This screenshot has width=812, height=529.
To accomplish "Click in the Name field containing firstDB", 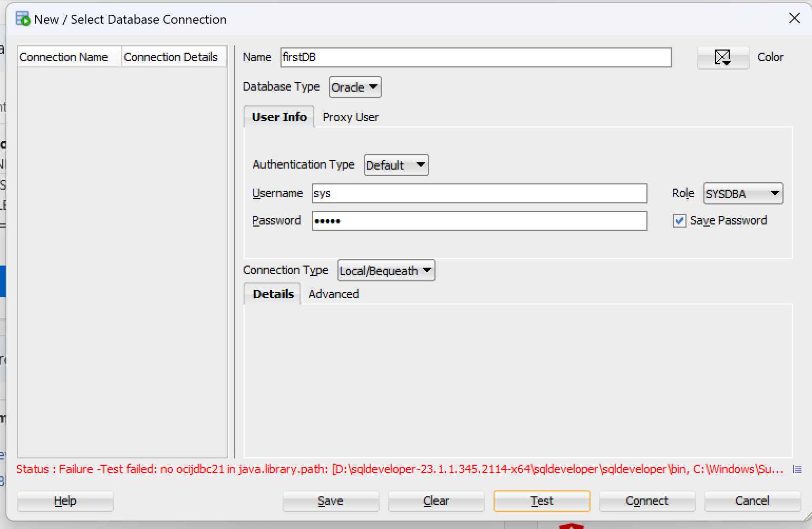I will [475, 57].
